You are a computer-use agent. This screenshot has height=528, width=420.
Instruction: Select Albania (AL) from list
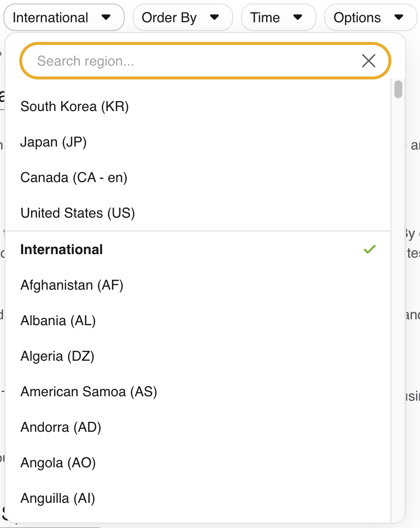click(x=198, y=321)
